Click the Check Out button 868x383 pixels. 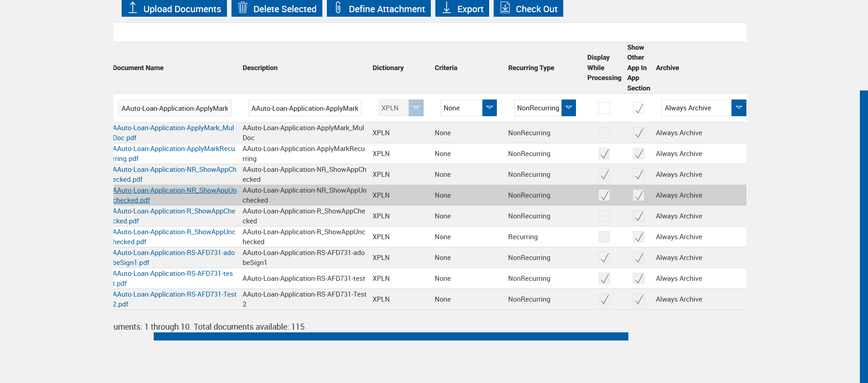528,8
